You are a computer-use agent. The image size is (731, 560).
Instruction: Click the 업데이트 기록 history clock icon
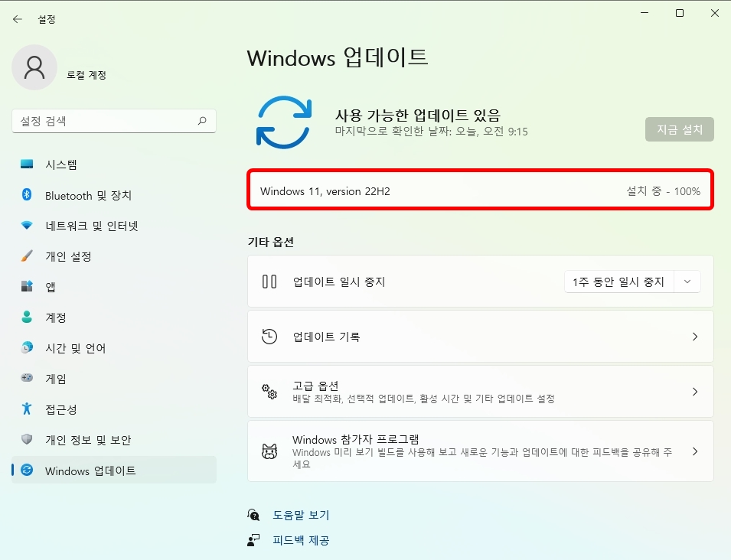click(269, 337)
